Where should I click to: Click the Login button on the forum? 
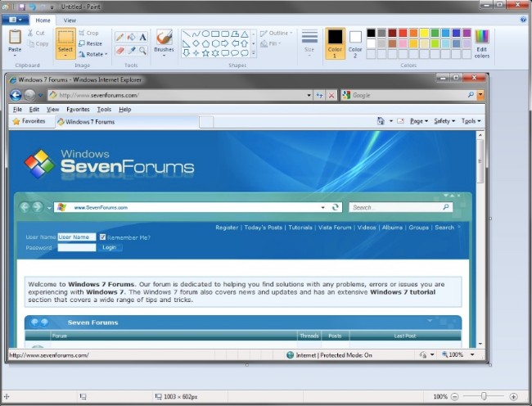pos(109,247)
